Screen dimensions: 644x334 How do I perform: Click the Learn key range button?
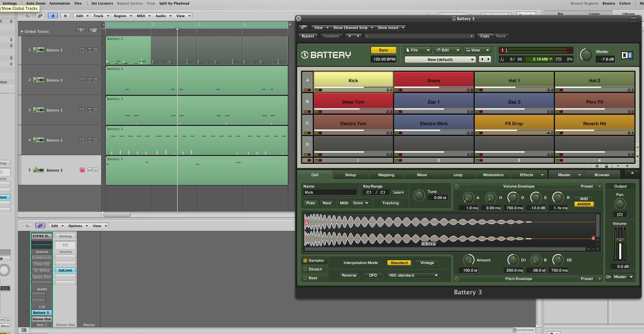398,192
